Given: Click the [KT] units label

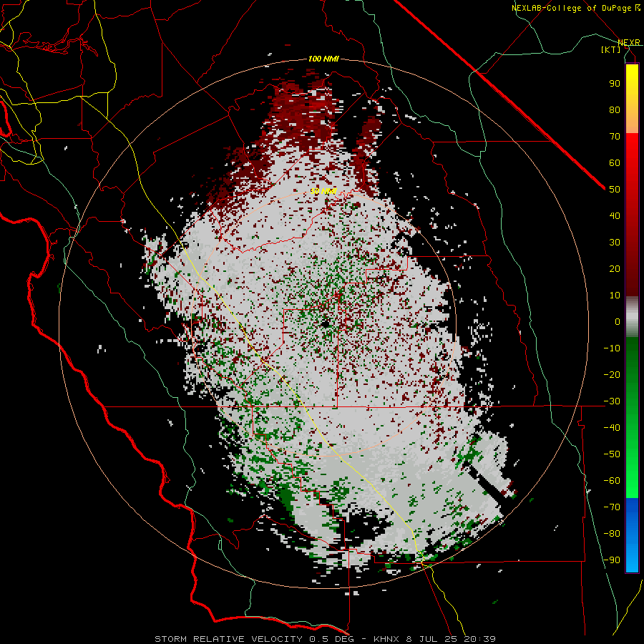Looking at the screenshot, I should [611, 49].
